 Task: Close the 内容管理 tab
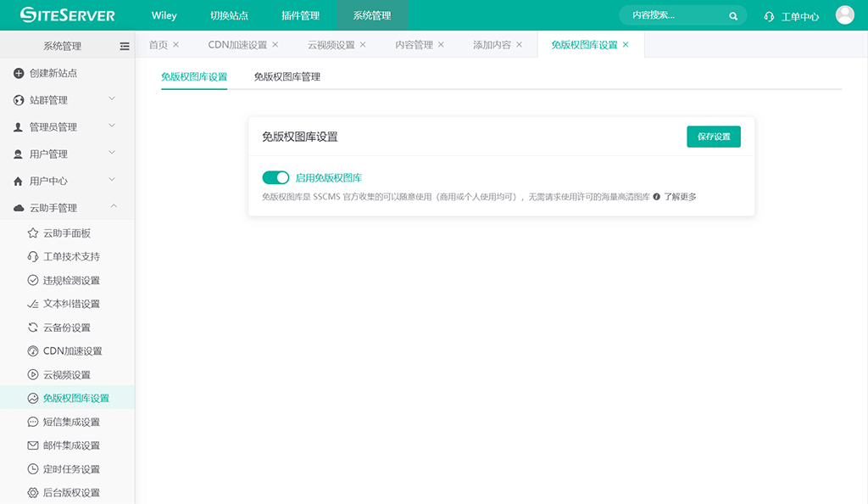(x=441, y=45)
